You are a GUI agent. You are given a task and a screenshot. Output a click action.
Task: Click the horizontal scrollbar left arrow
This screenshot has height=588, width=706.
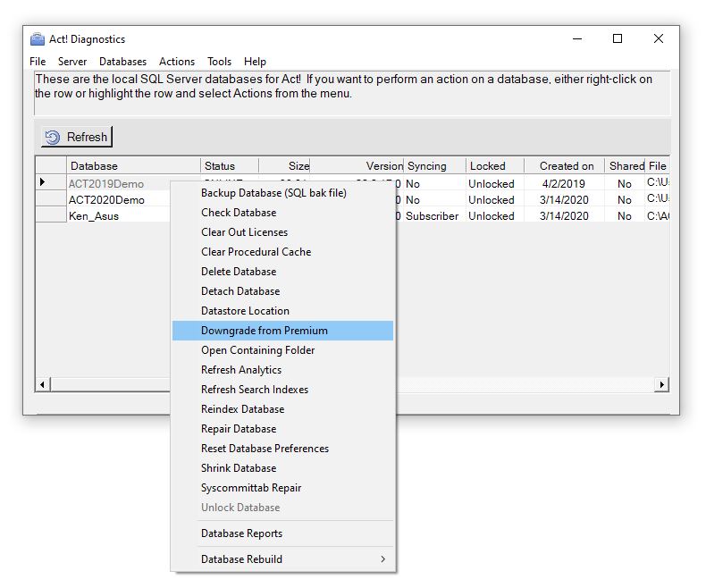[43, 384]
